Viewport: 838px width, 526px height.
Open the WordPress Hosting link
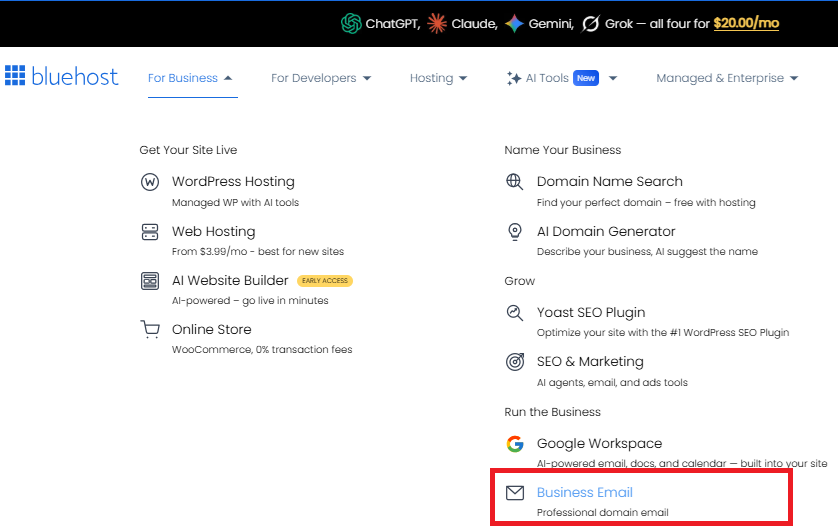pos(233,182)
